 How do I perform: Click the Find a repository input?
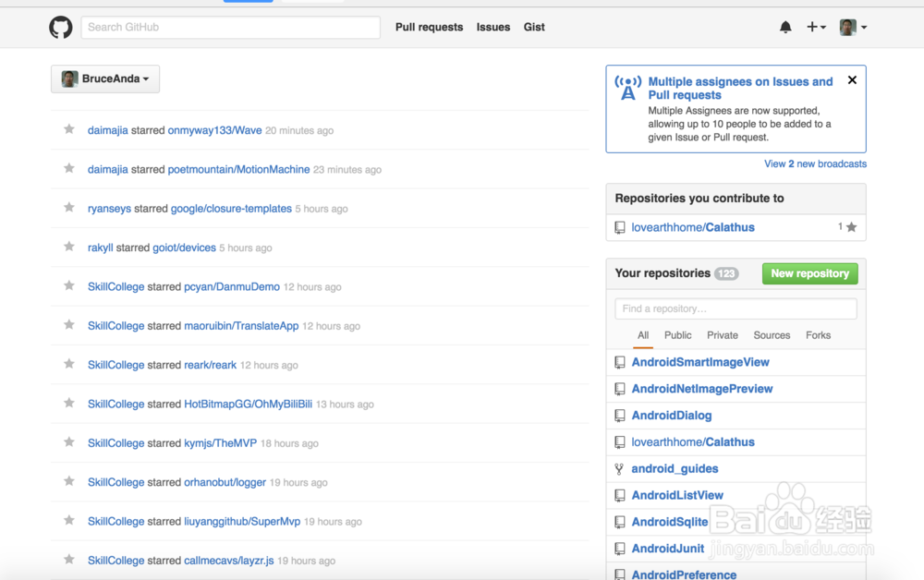coord(736,308)
